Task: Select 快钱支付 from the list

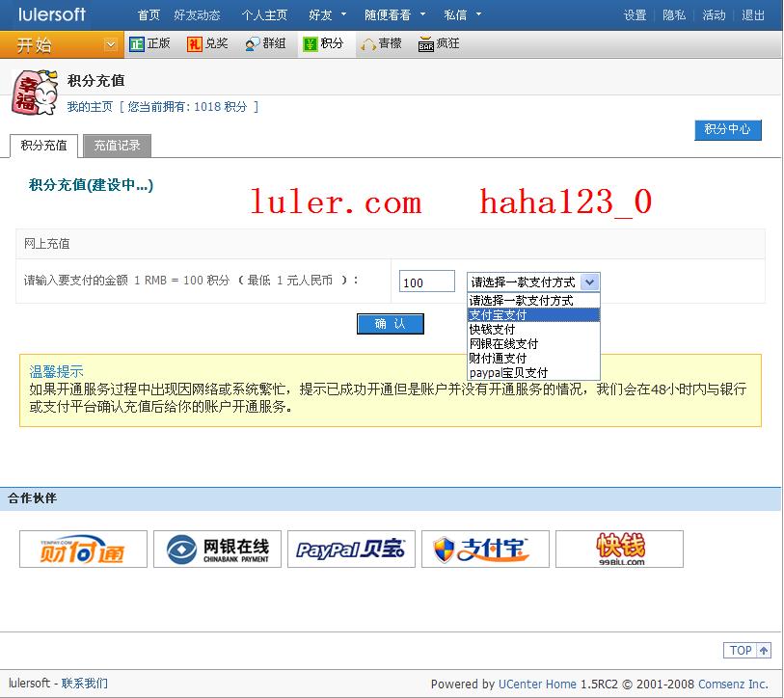Action: pos(533,330)
